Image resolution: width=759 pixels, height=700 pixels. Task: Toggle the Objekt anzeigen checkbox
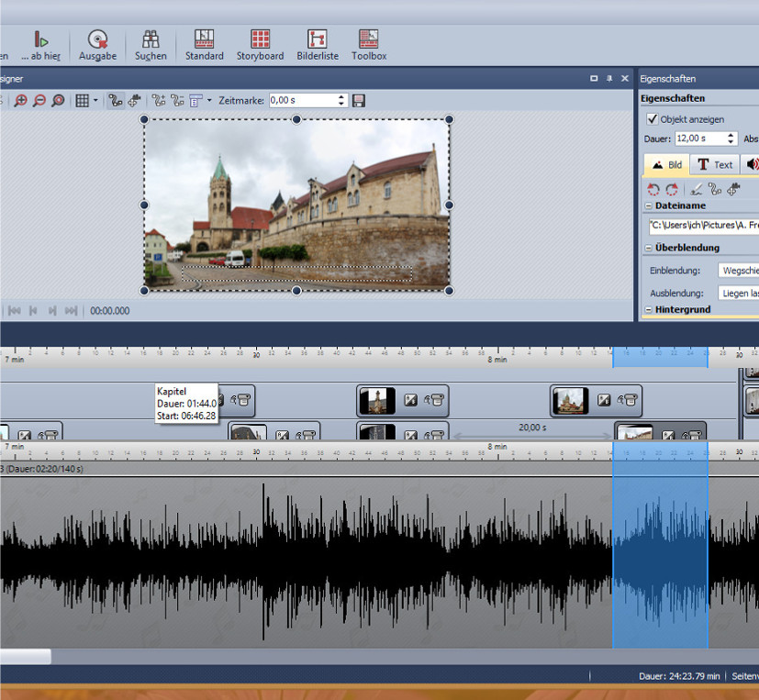tap(653, 119)
